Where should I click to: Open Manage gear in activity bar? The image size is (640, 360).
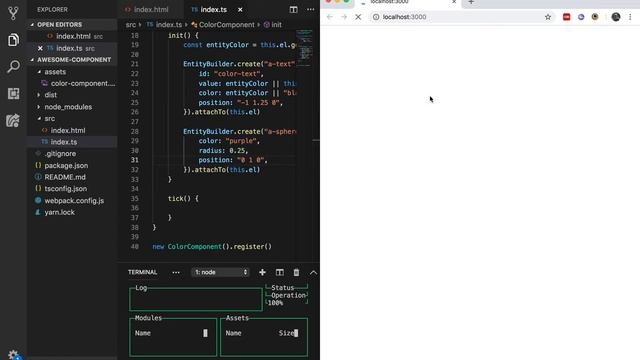14,354
